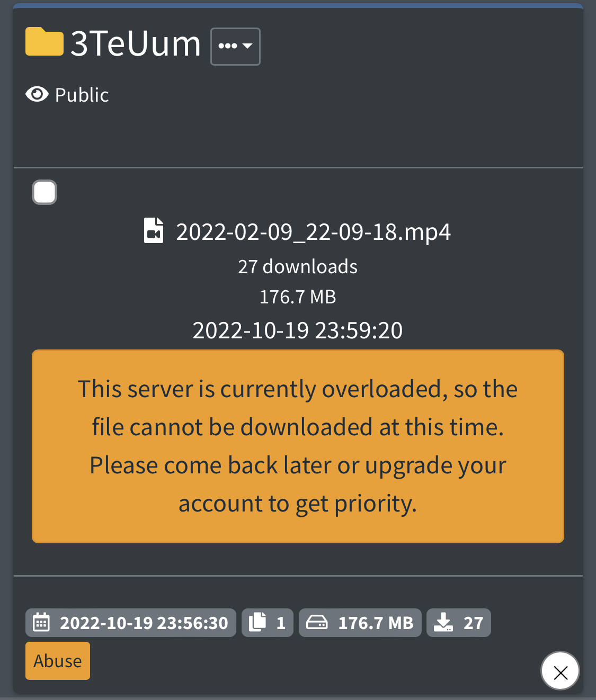Click the 2022-10-19 23:56:30 creation date badge
Screen dimensions: 596x700
coord(131,623)
